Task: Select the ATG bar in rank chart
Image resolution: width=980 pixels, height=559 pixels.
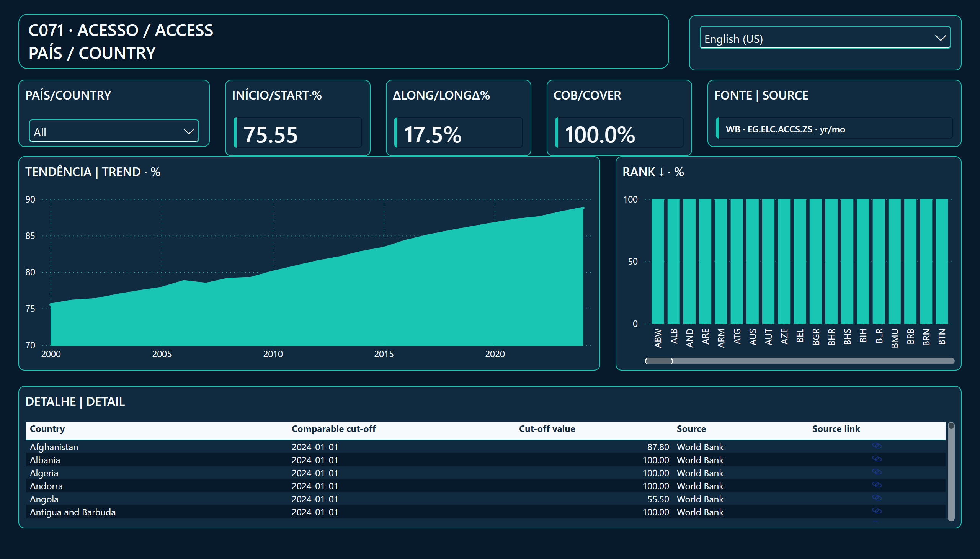Action: coord(737,262)
